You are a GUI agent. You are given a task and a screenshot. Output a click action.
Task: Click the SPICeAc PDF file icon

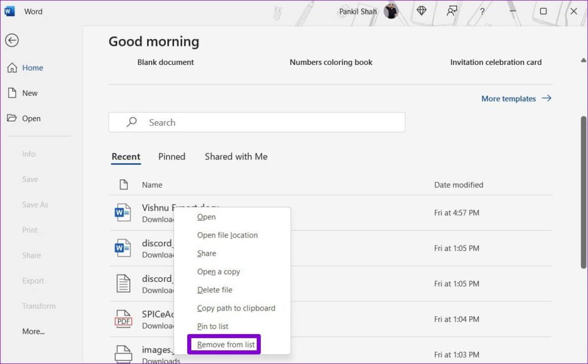pyautogui.click(x=123, y=319)
